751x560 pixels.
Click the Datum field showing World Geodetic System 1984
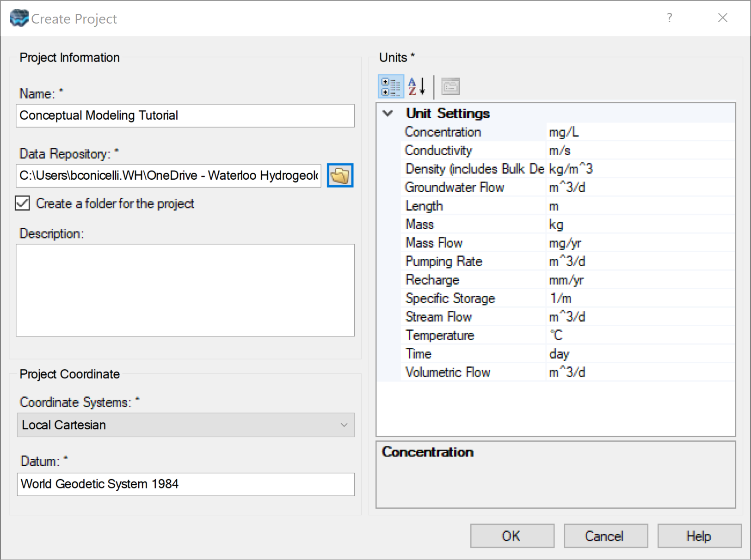185,484
